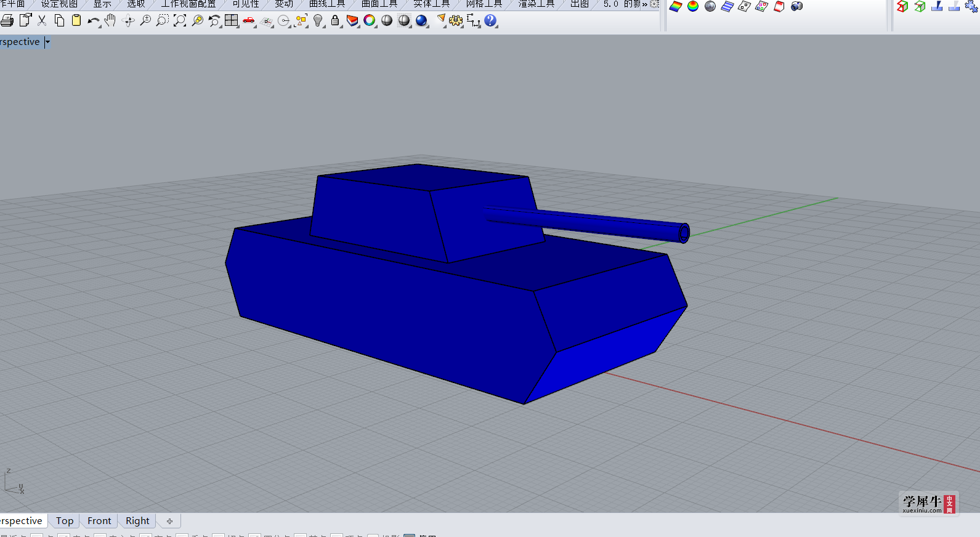The width and height of the screenshot is (980, 537).
Task: Open the 变动 toolbar tab
Action: click(284, 4)
